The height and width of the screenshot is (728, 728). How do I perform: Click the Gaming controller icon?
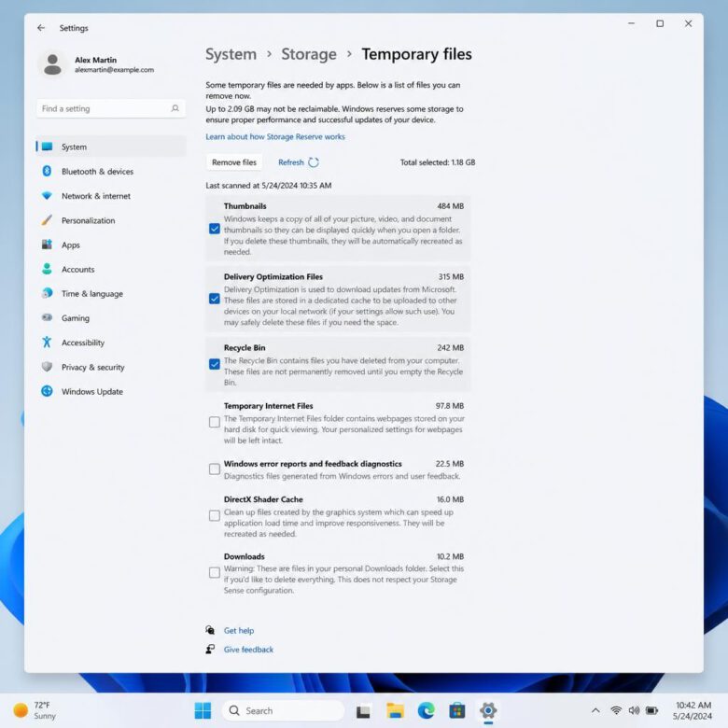(x=47, y=317)
